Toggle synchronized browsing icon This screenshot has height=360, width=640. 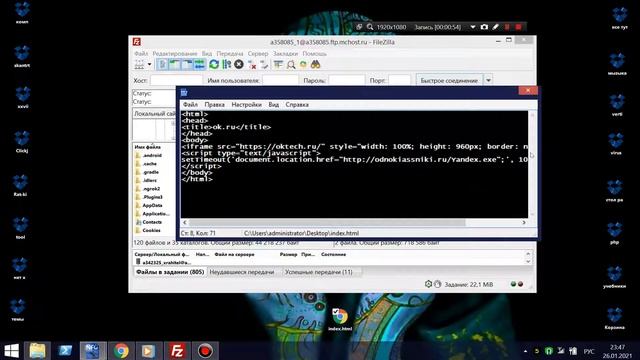tap(303, 64)
